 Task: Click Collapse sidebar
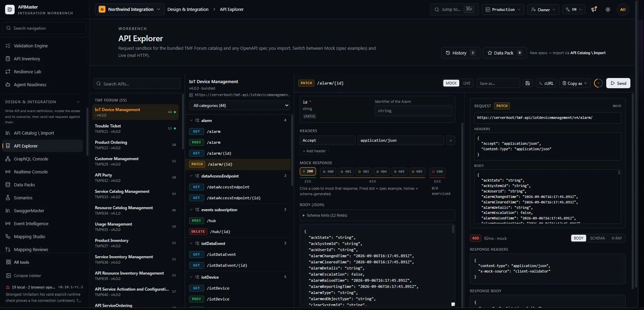tap(27, 276)
